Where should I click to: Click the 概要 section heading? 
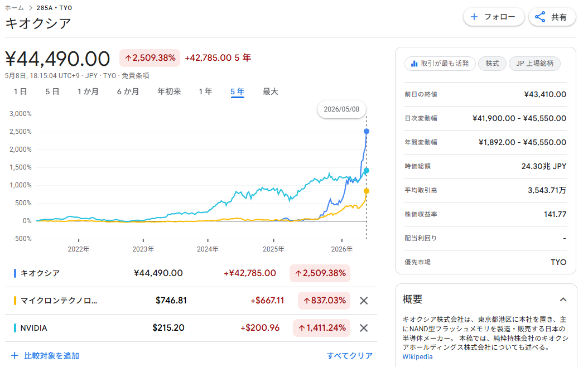(x=412, y=300)
